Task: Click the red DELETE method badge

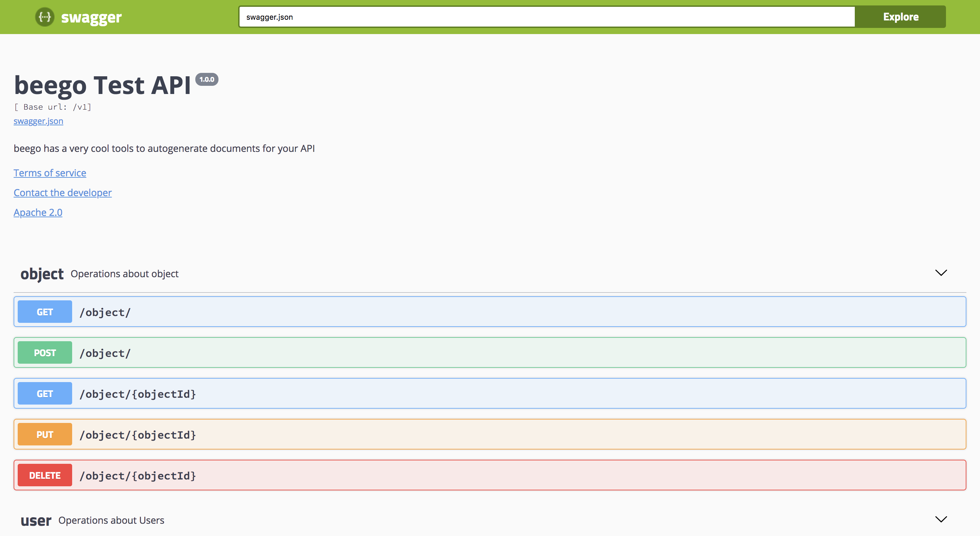Action: 45,475
